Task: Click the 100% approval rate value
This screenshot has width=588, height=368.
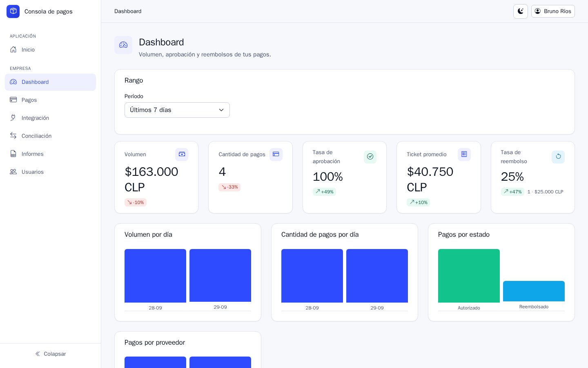Action: (328, 177)
